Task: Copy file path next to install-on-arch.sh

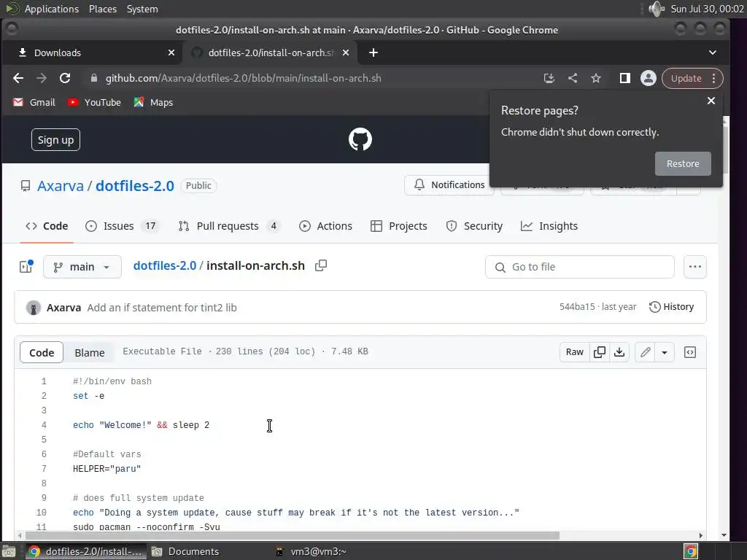Action: tap(321, 265)
